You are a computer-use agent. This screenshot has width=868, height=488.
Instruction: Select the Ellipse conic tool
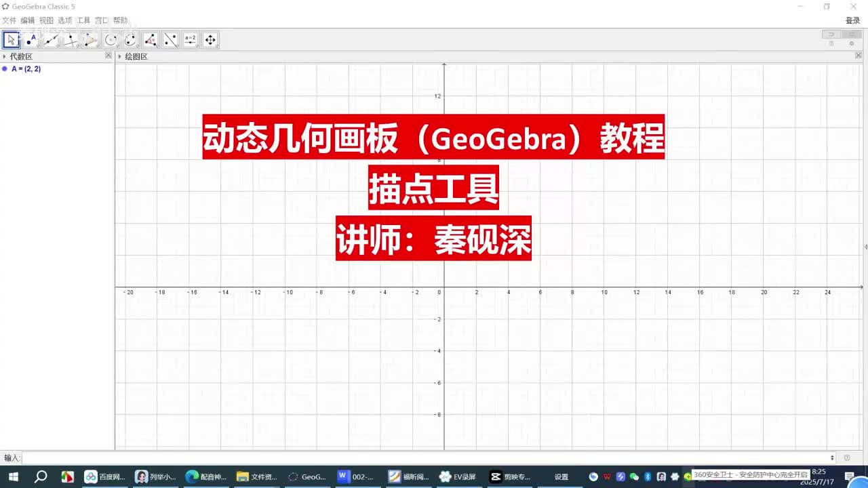[130, 40]
